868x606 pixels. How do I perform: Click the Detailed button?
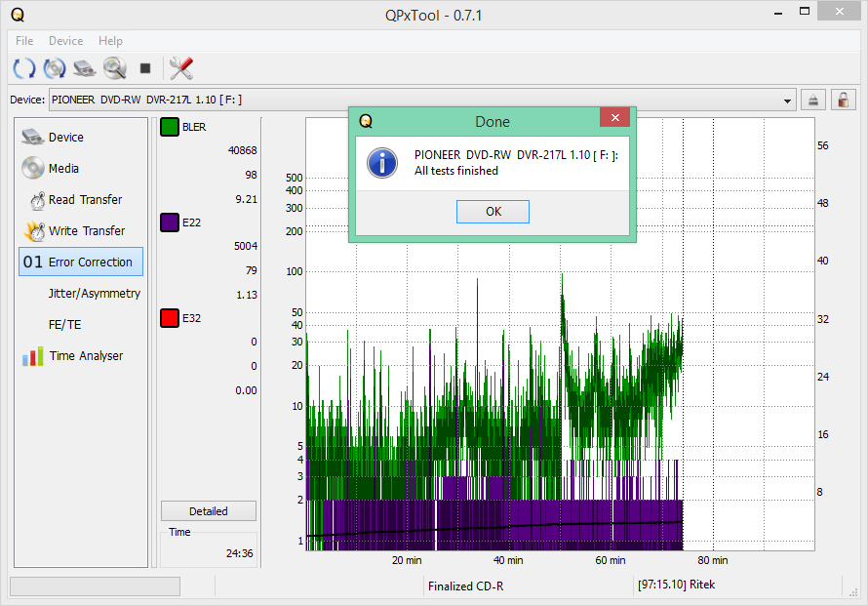tap(209, 510)
